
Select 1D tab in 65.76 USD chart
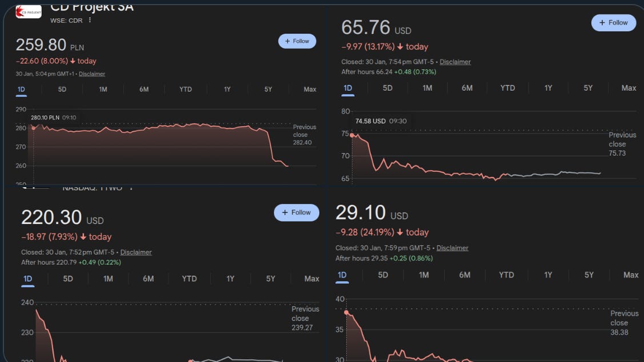click(x=348, y=89)
